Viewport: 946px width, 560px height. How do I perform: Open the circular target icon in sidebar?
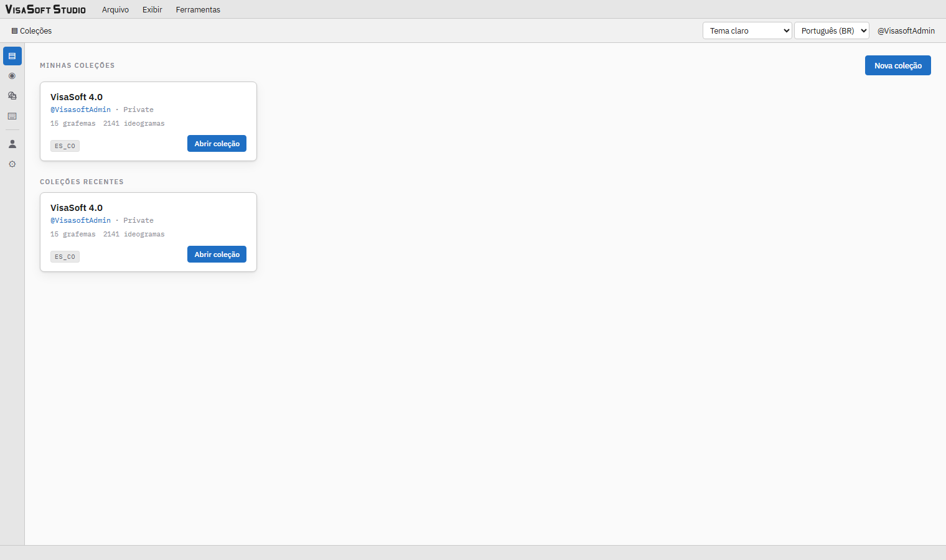tap(12, 76)
